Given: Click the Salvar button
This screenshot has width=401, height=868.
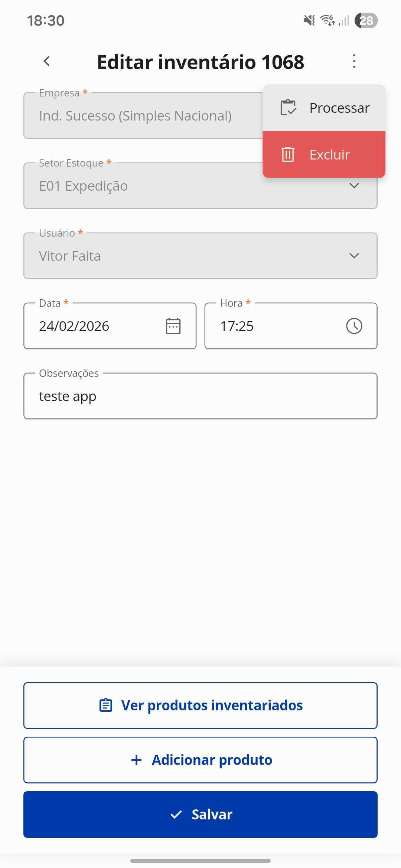Looking at the screenshot, I should pyautogui.click(x=200, y=814).
